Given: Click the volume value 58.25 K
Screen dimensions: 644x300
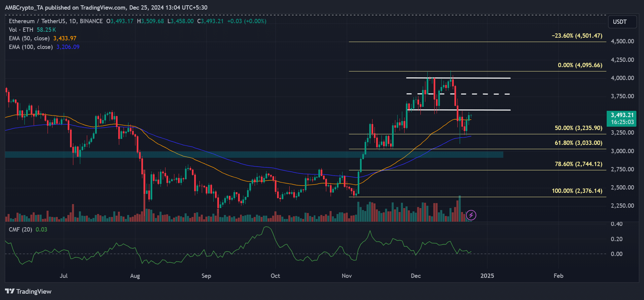Looking at the screenshot, I should click(x=46, y=30).
